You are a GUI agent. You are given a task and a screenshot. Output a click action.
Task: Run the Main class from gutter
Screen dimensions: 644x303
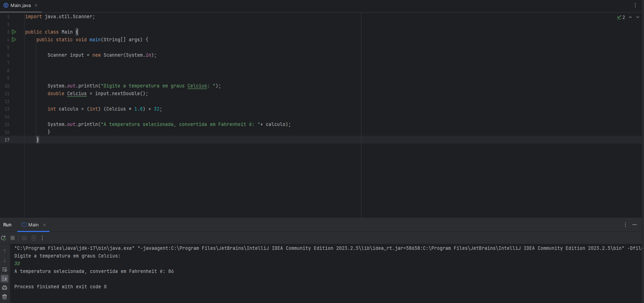14,32
